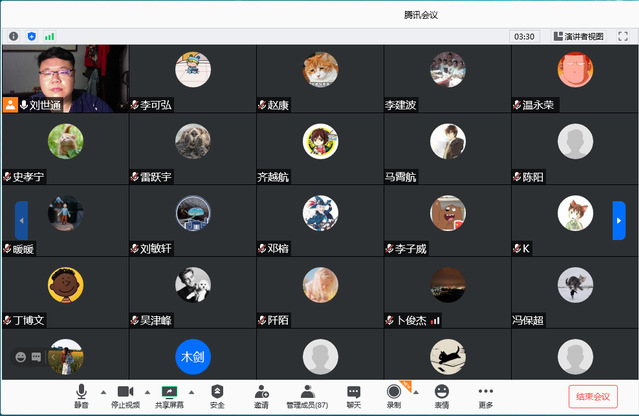This screenshot has height=416, width=639.
Task: Expand recording options arrow beside 录制
Action: 416,391
